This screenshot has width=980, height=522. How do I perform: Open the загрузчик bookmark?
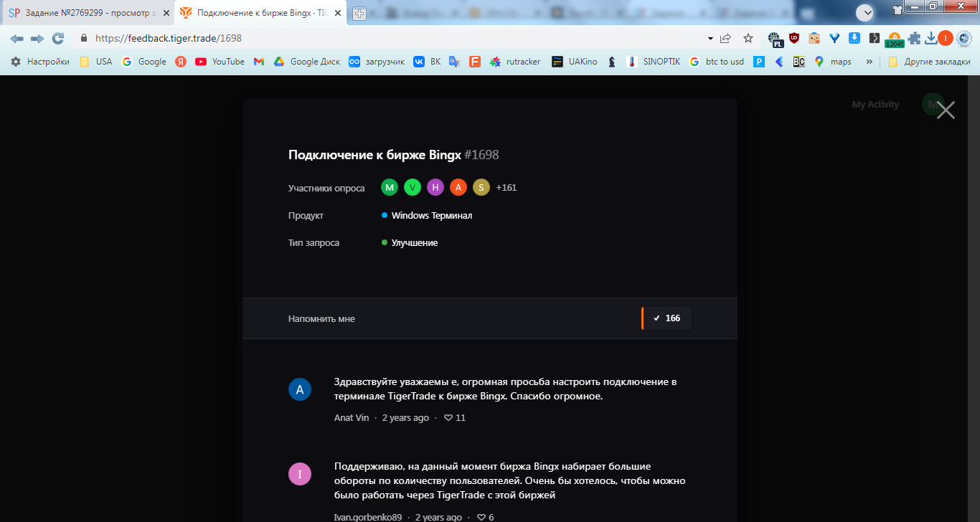(x=377, y=62)
